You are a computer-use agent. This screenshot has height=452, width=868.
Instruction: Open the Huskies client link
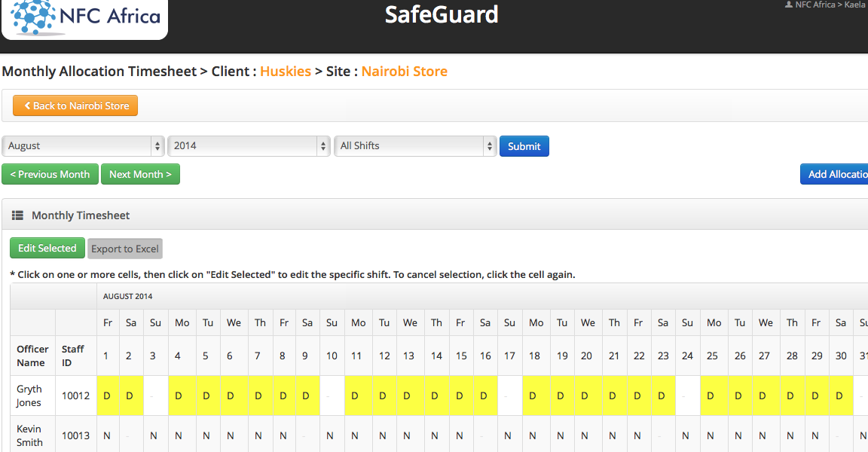coord(286,72)
